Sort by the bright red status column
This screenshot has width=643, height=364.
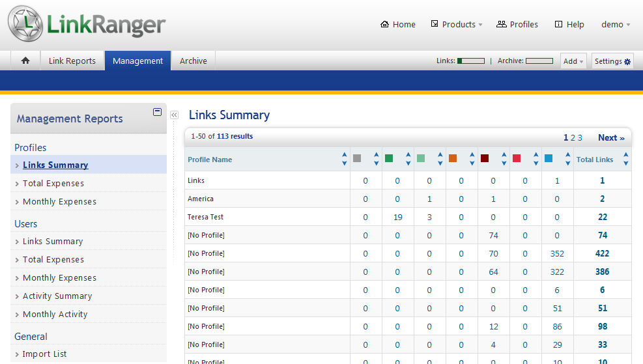[x=536, y=159]
